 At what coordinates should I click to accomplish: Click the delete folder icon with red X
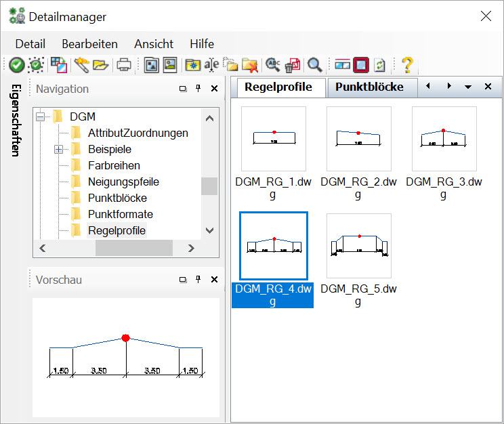point(250,65)
